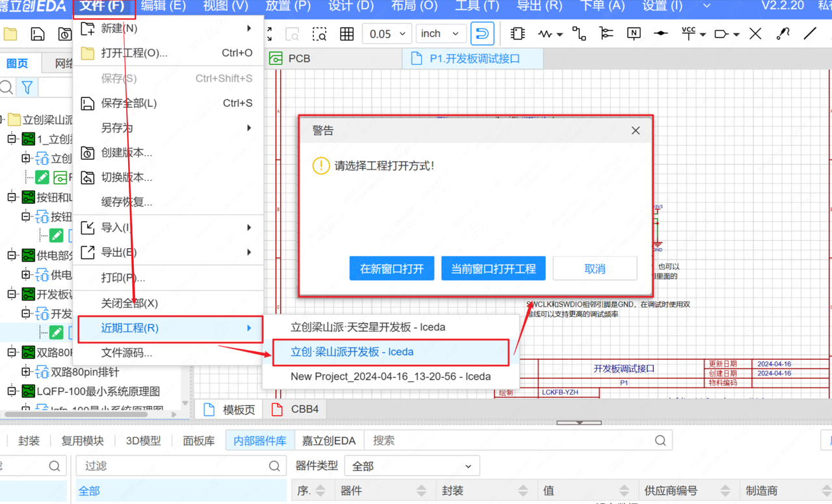Click the 搜索 library search field
Viewport: 832px width, 504px height.
[x=519, y=440]
